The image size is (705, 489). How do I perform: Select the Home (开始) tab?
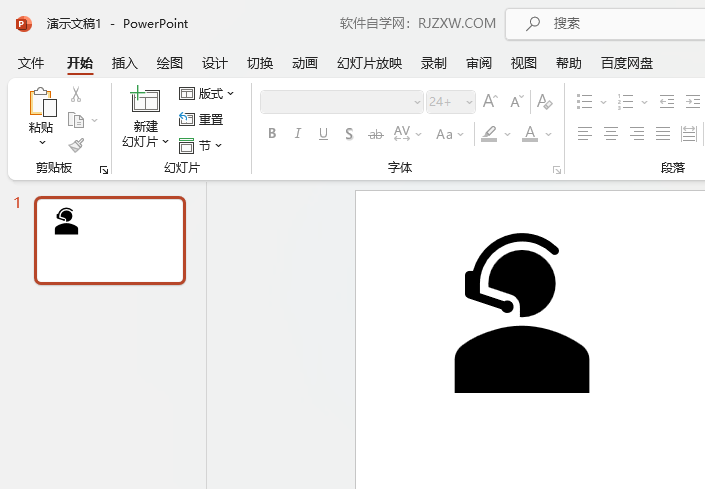(x=80, y=63)
